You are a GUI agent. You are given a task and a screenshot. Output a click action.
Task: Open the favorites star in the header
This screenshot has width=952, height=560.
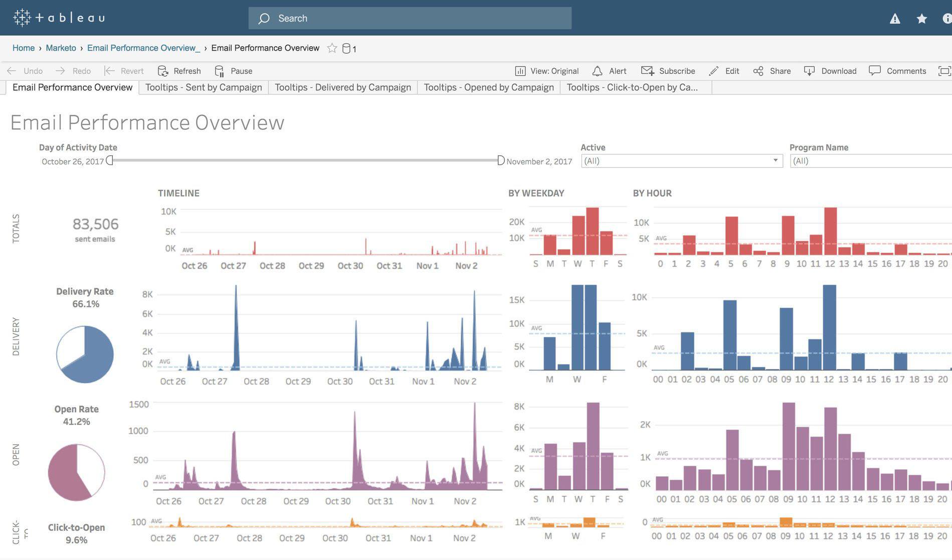tap(921, 19)
